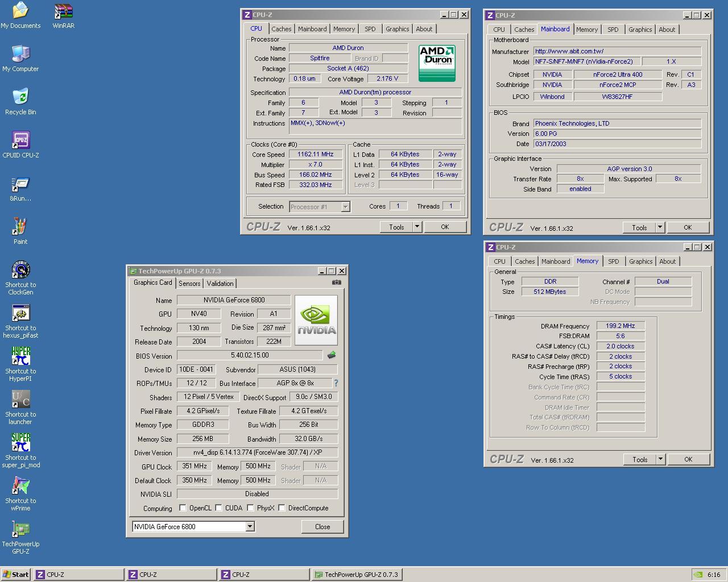Click OK in the CPU-Z Mainboard window
Screen dimensions: 728x582
(688, 227)
